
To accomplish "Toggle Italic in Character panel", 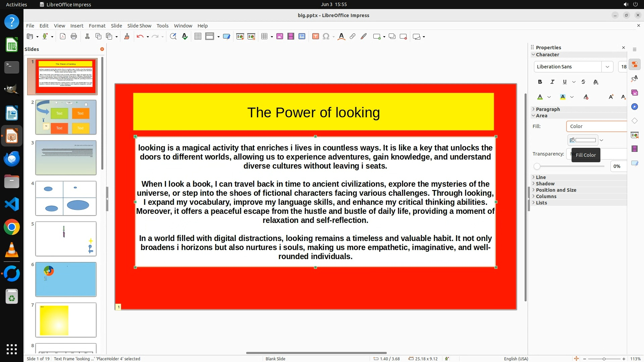I will click(x=552, y=82).
